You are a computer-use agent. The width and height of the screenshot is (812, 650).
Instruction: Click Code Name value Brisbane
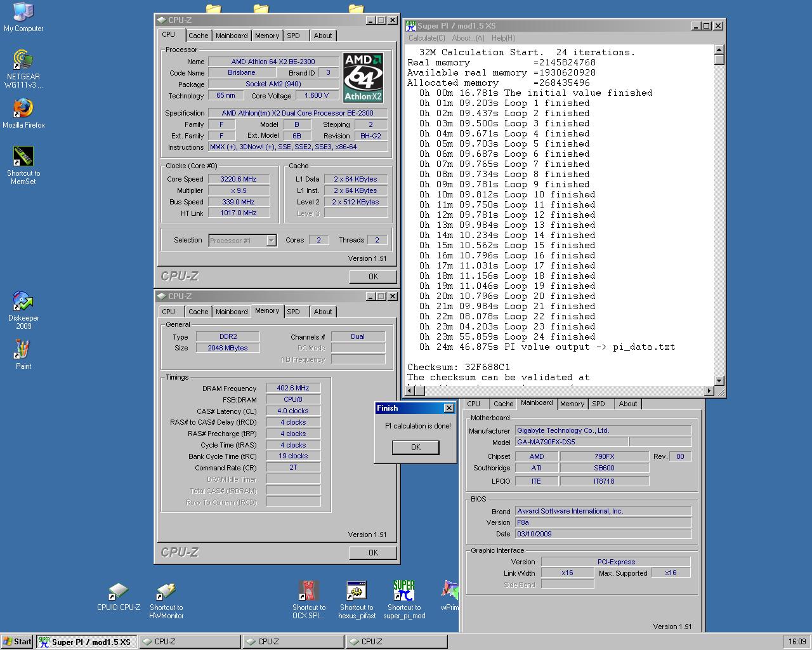tap(242, 73)
